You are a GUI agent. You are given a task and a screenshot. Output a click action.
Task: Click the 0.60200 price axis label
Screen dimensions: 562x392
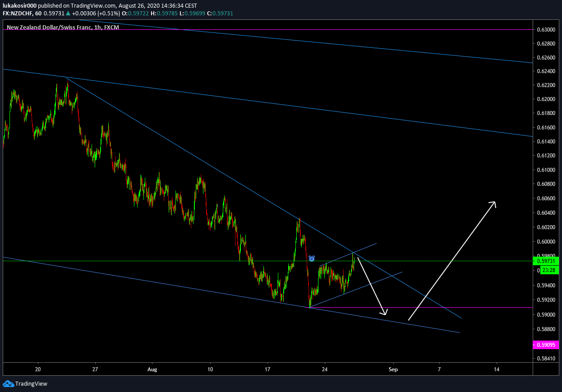(x=546, y=227)
